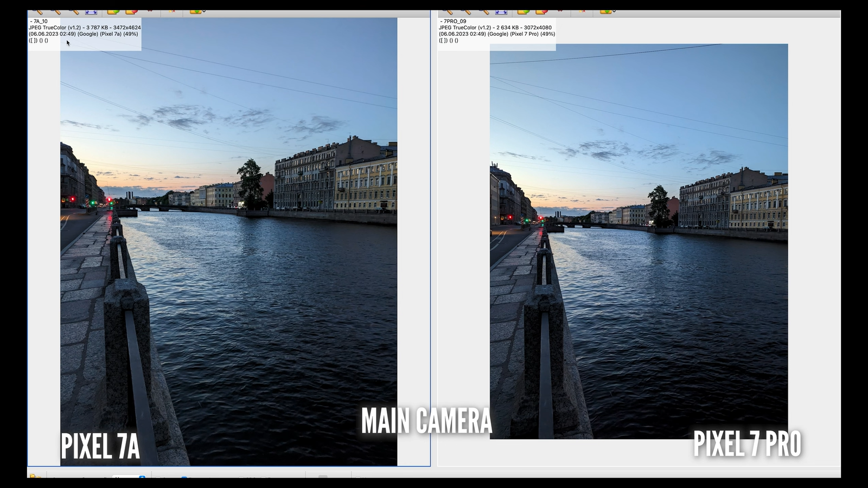Open dropdown arrow after last right toolbar icon
The width and height of the screenshot is (868, 488).
[614, 11]
